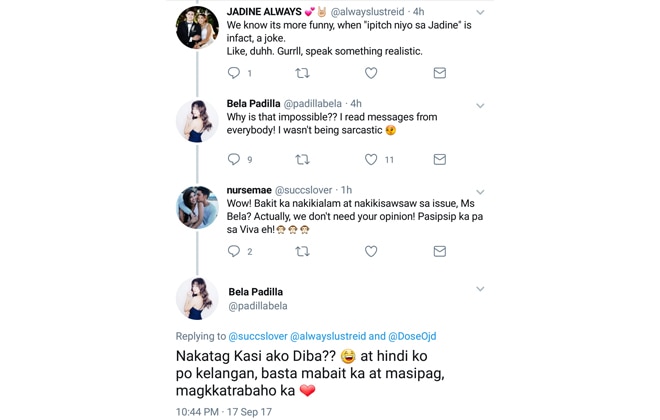660x420 pixels.
Task: Retweet nursemae's tweet
Action: pyautogui.click(x=302, y=252)
